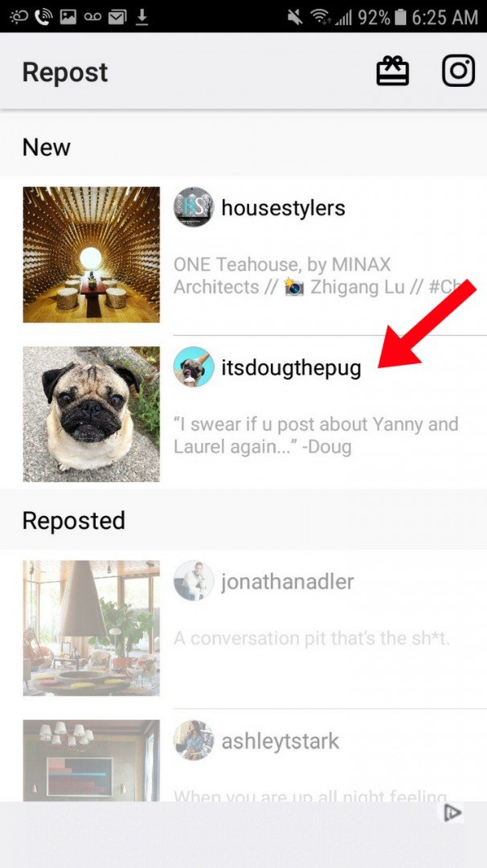Tap the itsdougthepug profile avatar
Viewport: 487px width, 868px height.
(x=194, y=367)
